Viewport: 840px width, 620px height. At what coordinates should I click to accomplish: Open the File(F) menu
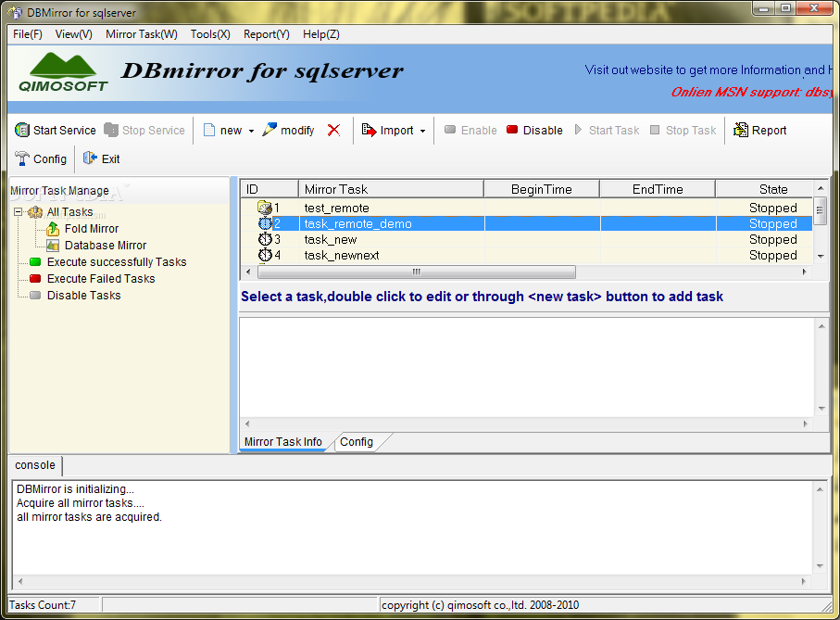pos(28,34)
